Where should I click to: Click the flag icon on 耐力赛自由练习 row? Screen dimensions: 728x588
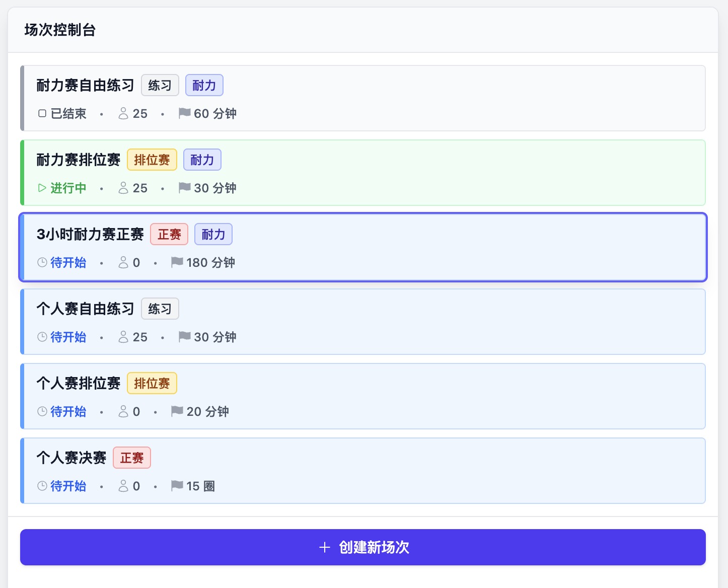point(183,113)
